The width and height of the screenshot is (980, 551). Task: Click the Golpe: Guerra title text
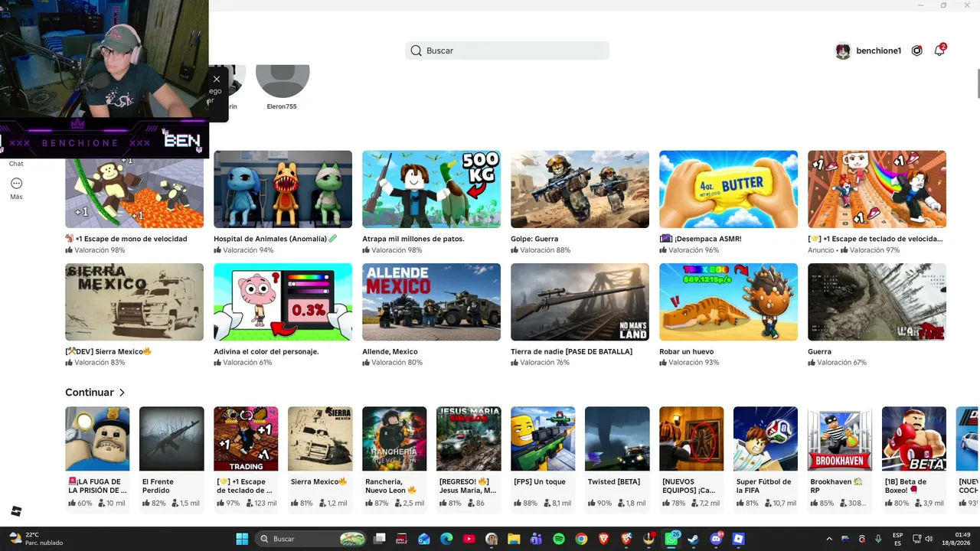534,239
